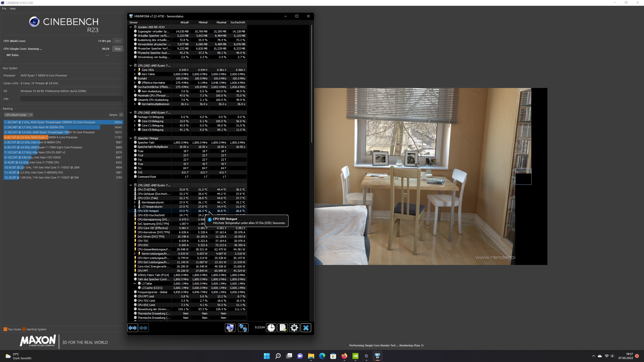The width and height of the screenshot is (644, 362).
Task: Collapse L3 Takte tree node
Action: click(x=135, y=284)
